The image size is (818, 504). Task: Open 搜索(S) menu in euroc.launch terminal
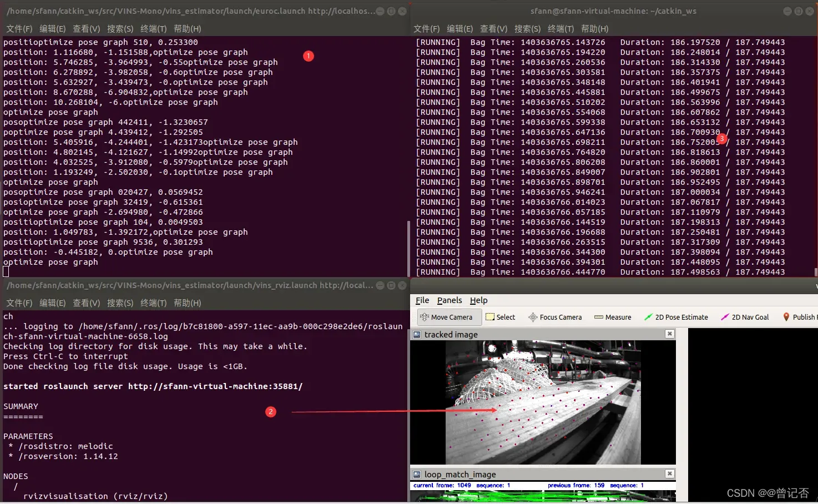(x=120, y=28)
